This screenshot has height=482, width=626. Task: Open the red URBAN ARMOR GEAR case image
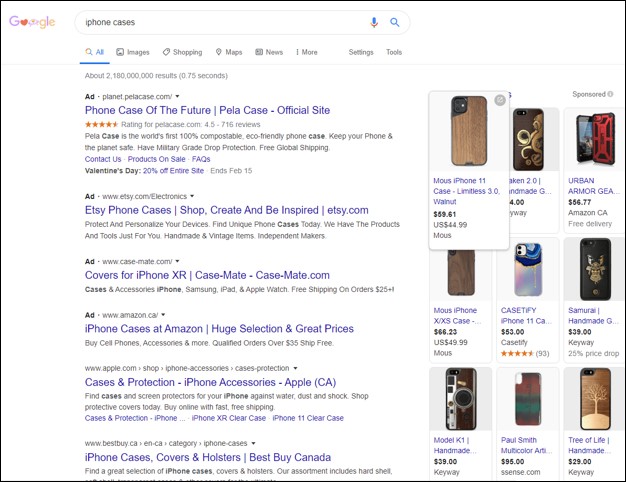pyautogui.click(x=595, y=139)
